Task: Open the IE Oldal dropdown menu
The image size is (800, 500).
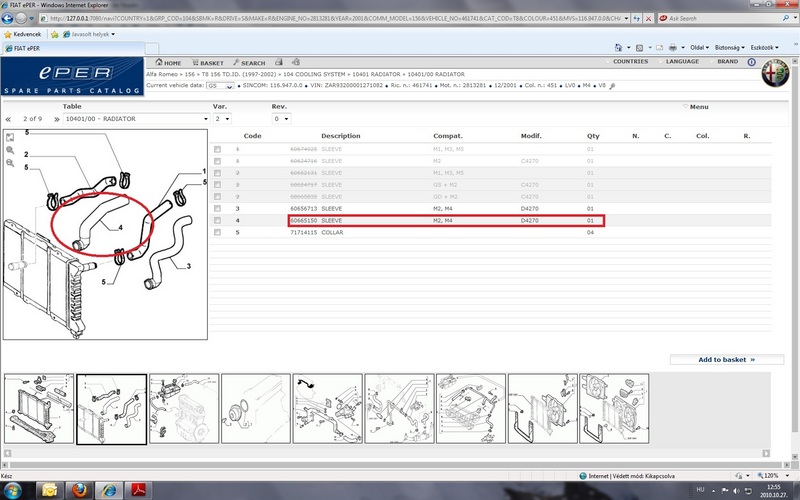Action: point(699,47)
